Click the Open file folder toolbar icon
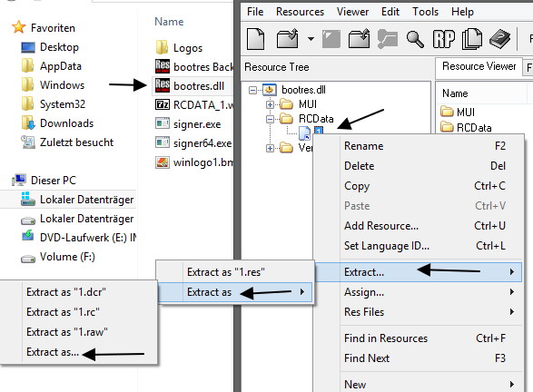This screenshot has width=533, height=392. point(288,39)
